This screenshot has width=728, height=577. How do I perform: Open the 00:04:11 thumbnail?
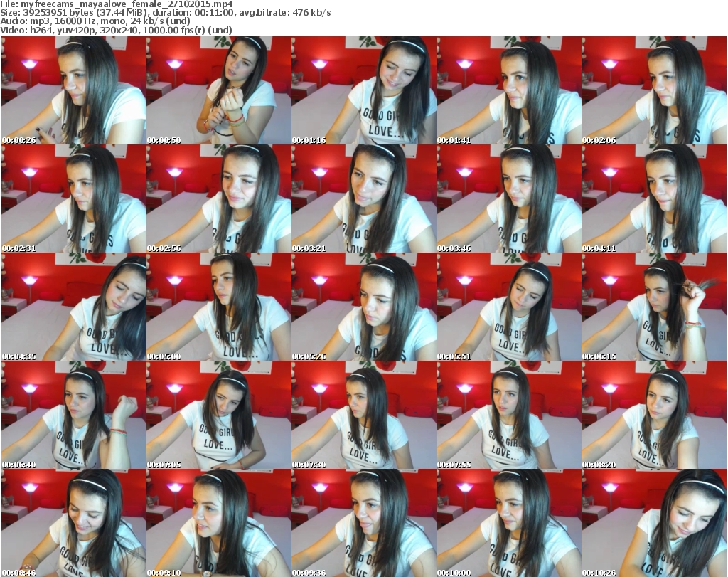654,198
